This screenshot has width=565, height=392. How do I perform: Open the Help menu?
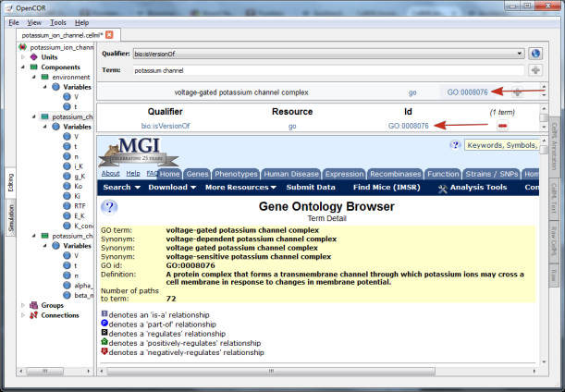click(81, 22)
